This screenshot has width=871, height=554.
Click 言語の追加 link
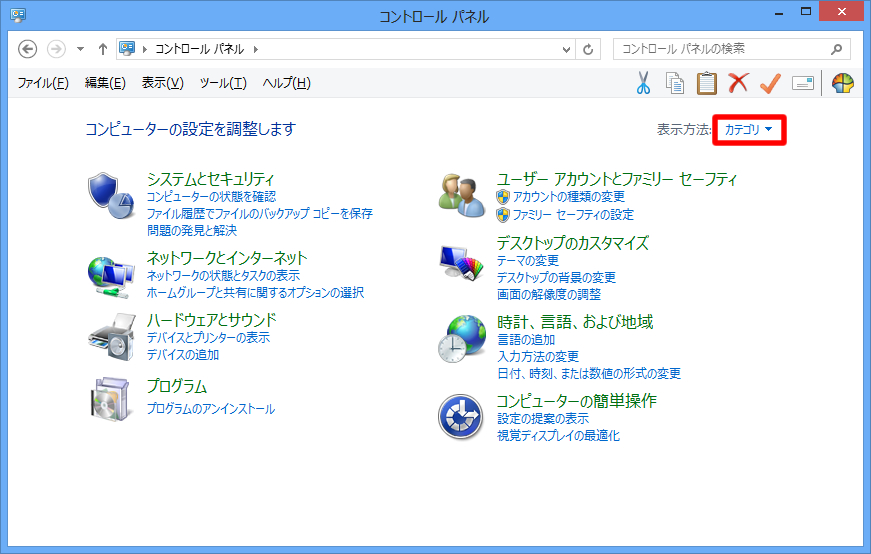(526, 340)
